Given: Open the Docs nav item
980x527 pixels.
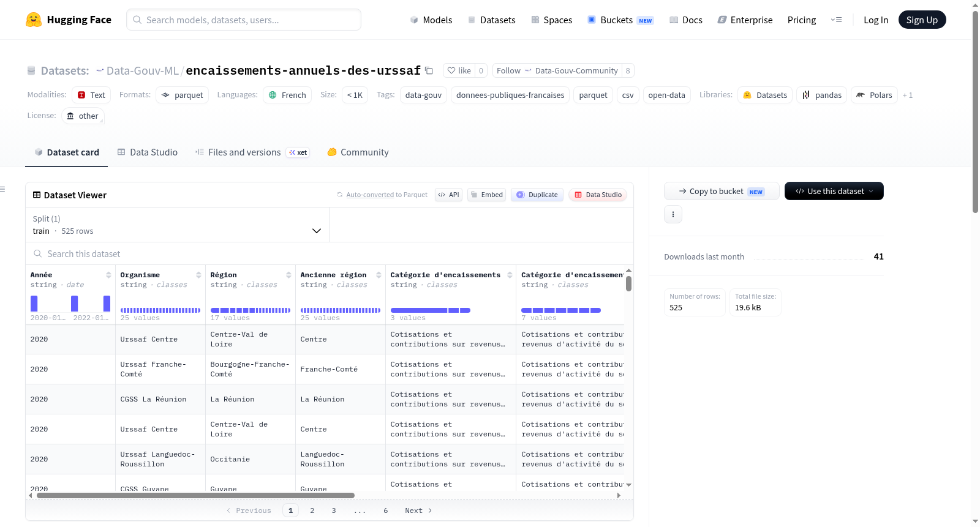Looking at the screenshot, I should click(x=685, y=20).
